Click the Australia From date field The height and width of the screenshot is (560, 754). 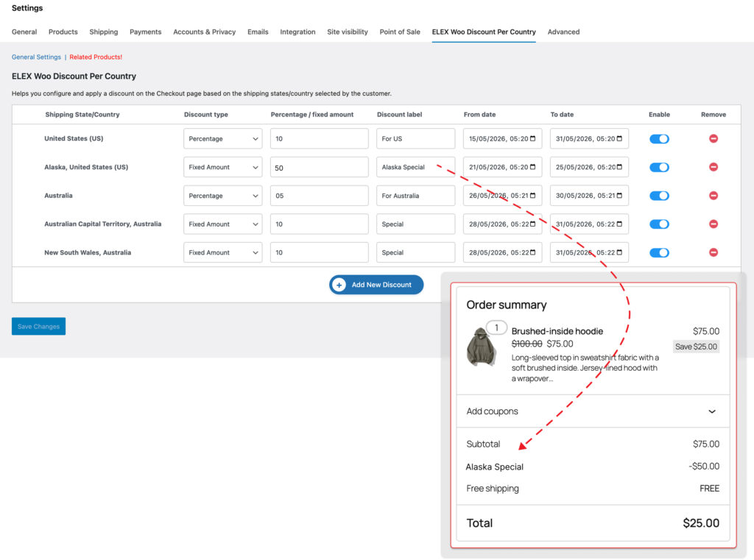(x=502, y=196)
